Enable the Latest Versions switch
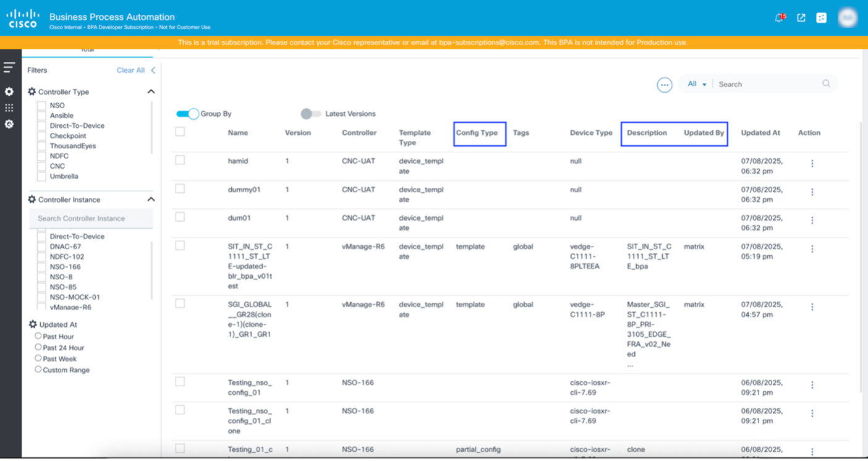Screen dimensions: 868x461 coord(311,114)
